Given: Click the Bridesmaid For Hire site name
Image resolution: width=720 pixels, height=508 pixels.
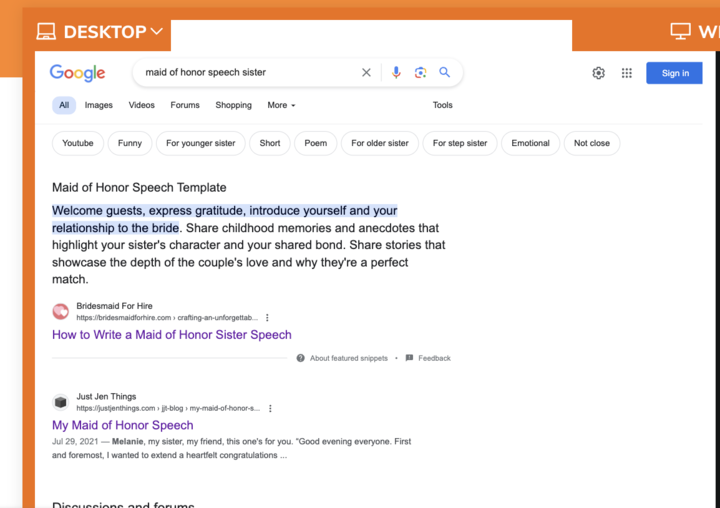Looking at the screenshot, I should tap(114, 306).
